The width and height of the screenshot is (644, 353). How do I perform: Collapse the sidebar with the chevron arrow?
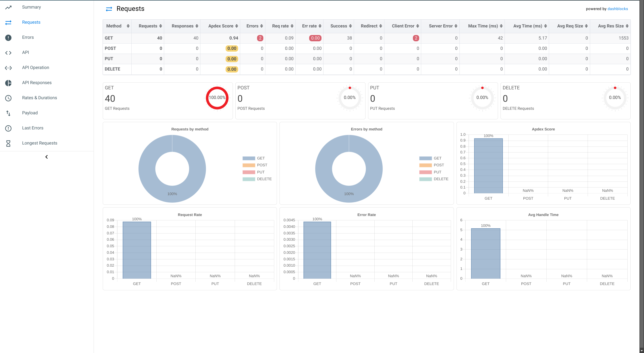[x=47, y=157]
